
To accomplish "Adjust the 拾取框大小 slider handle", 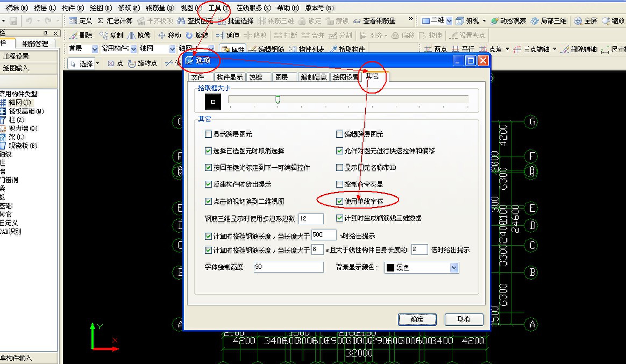I will coord(278,100).
